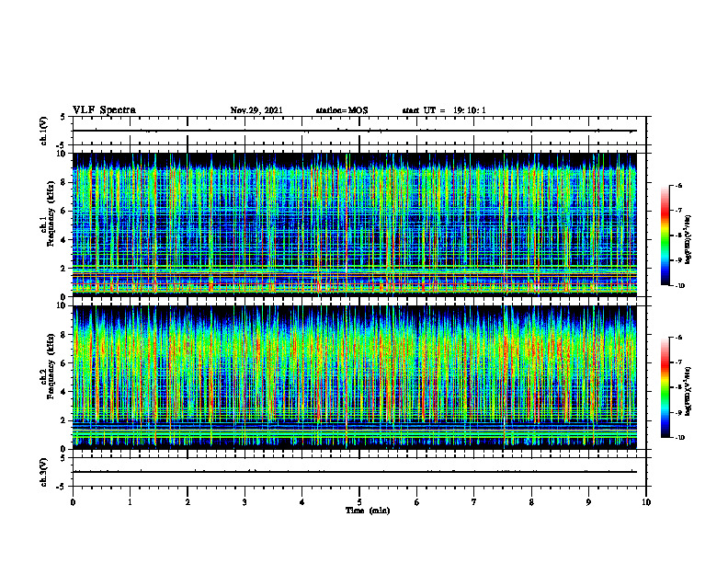Click the "station=MOS" header label
This screenshot has width=728, height=563.
[x=342, y=110]
